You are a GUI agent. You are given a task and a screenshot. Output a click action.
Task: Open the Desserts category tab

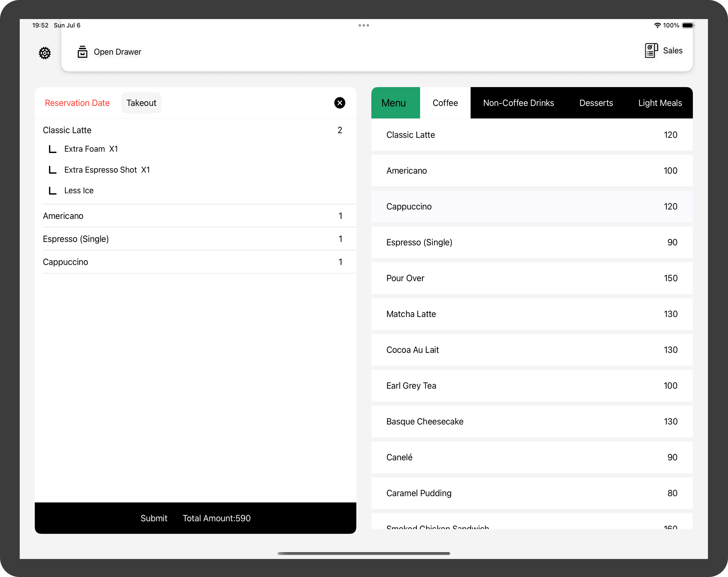596,103
